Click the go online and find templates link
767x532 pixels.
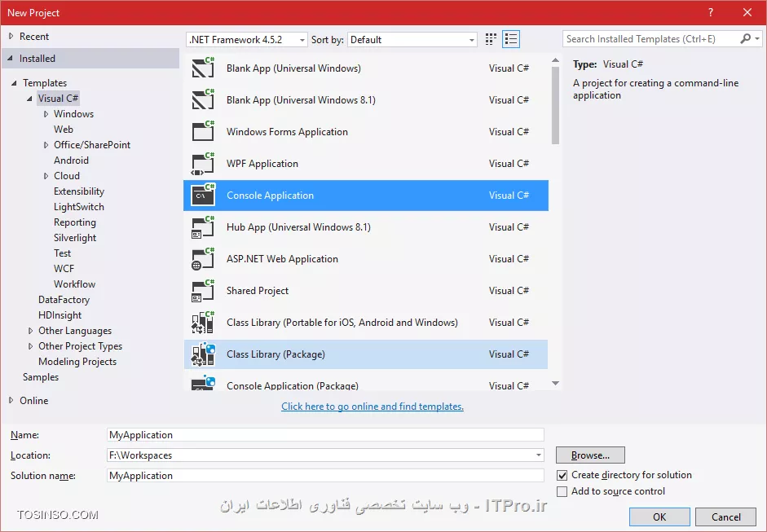pos(372,407)
